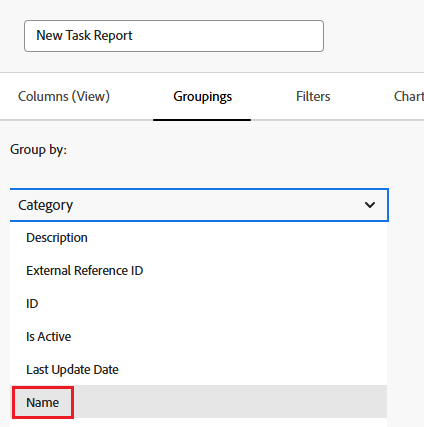The image size is (424, 427).
Task: Group the report by Name field
Action: tap(199, 402)
